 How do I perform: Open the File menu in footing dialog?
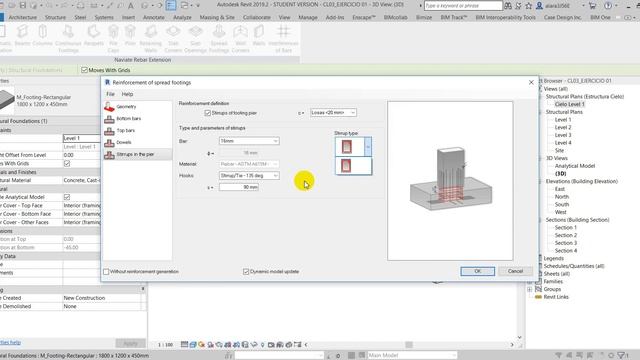point(110,94)
